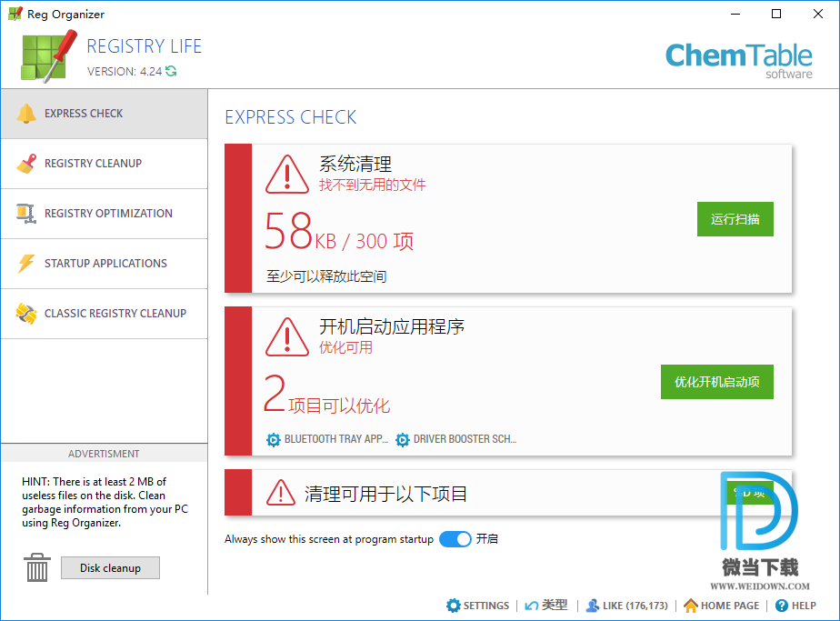Switch to Startup Applications section

[105, 264]
